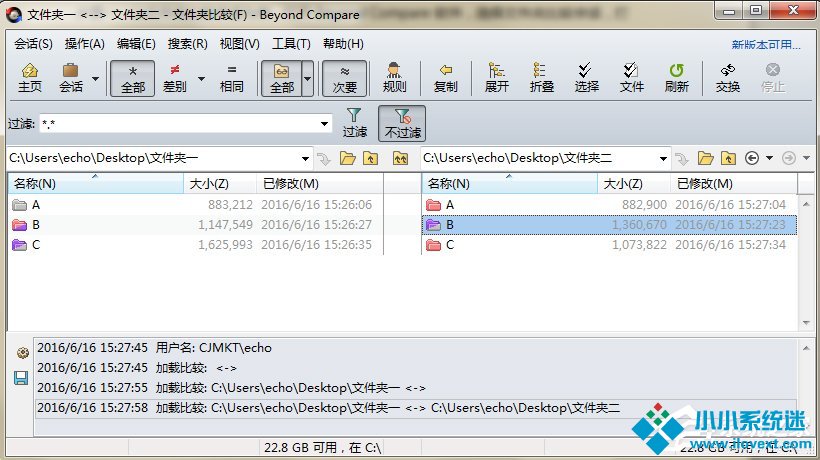Toggle the 相同 show-same equals button
Screen dimensions: 820x460
point(231,77)
